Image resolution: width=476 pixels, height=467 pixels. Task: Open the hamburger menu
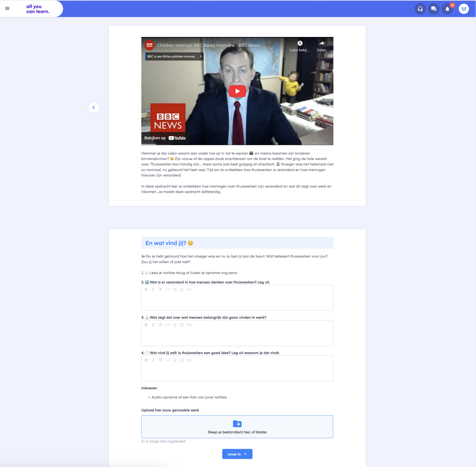point(7,9)
